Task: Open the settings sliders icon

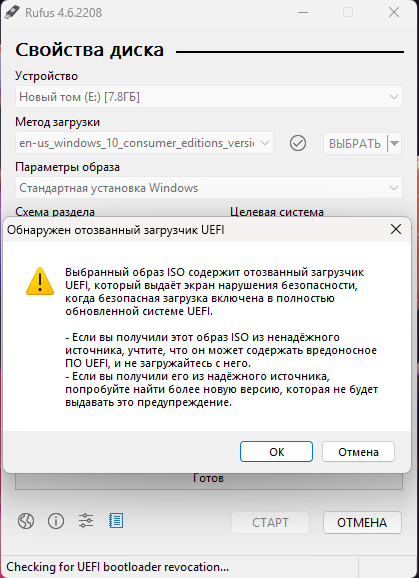Action: [86, 521]
